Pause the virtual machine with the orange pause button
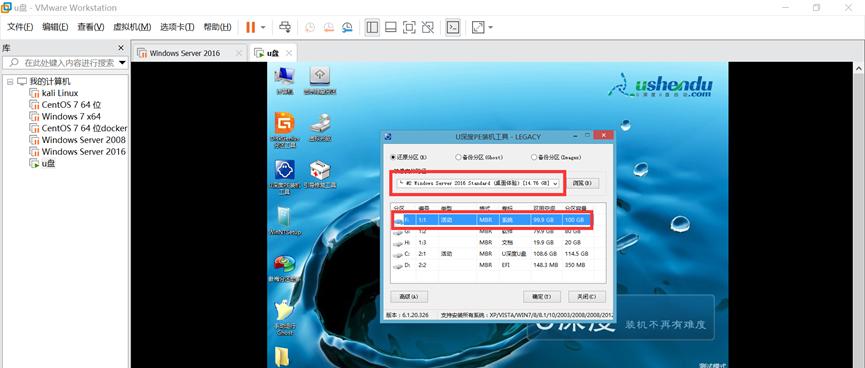Viewport: 865px width, 368px height. click(250, 27)
